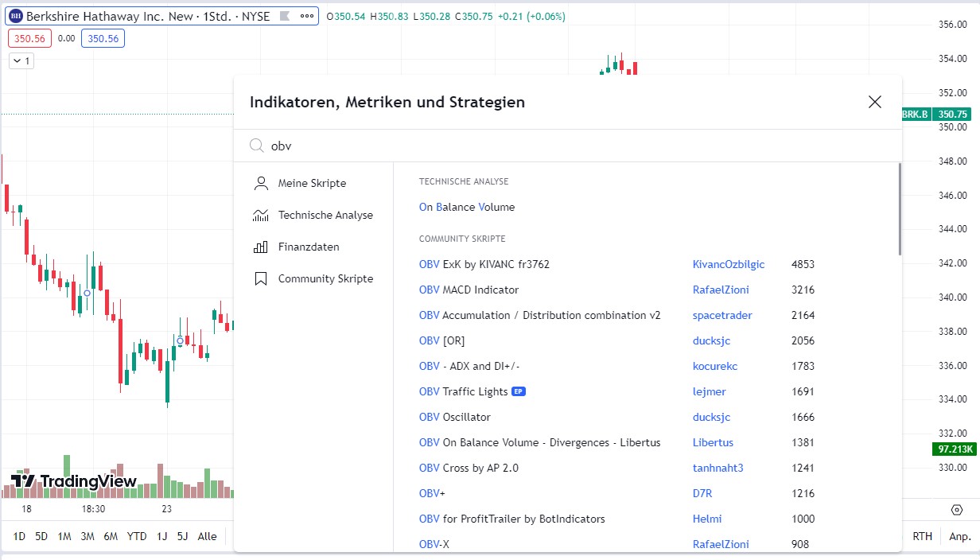Set chart range to 5J

coord(182,536)
